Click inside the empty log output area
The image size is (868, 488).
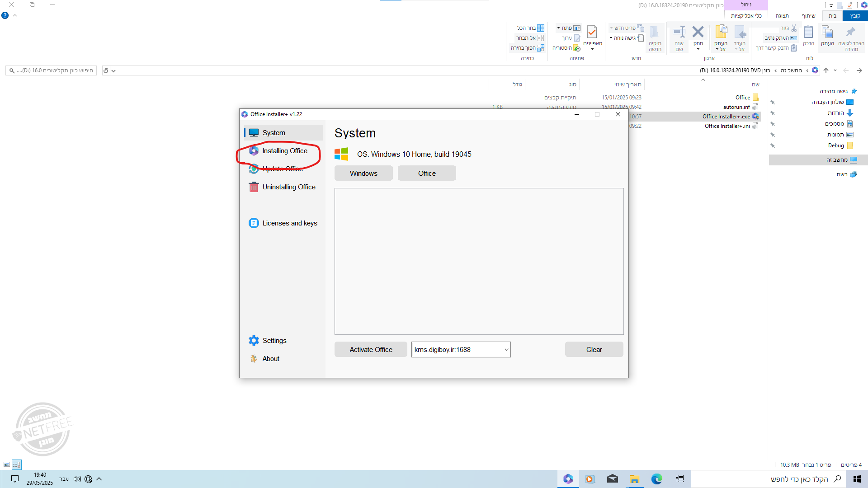[x=479, y=262]
